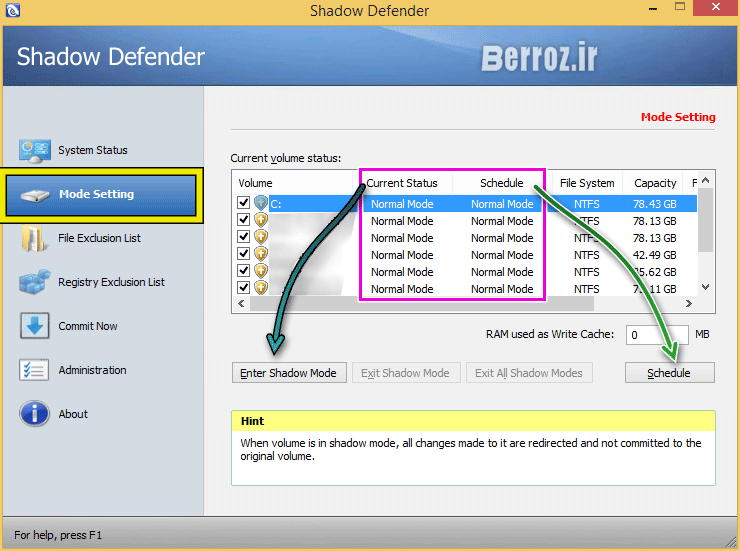
Task: Click the blue shield icon for volume C:
Action: (x=261, y=203)
